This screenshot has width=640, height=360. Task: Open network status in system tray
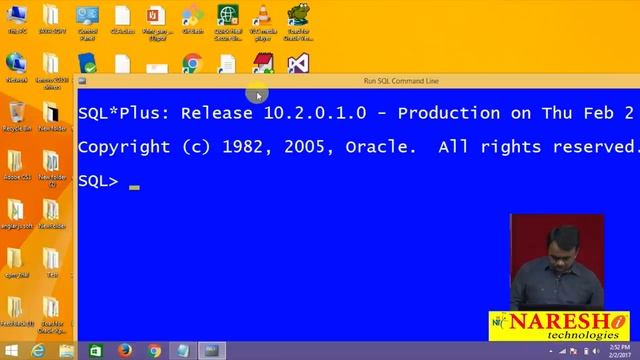[562, 351]
